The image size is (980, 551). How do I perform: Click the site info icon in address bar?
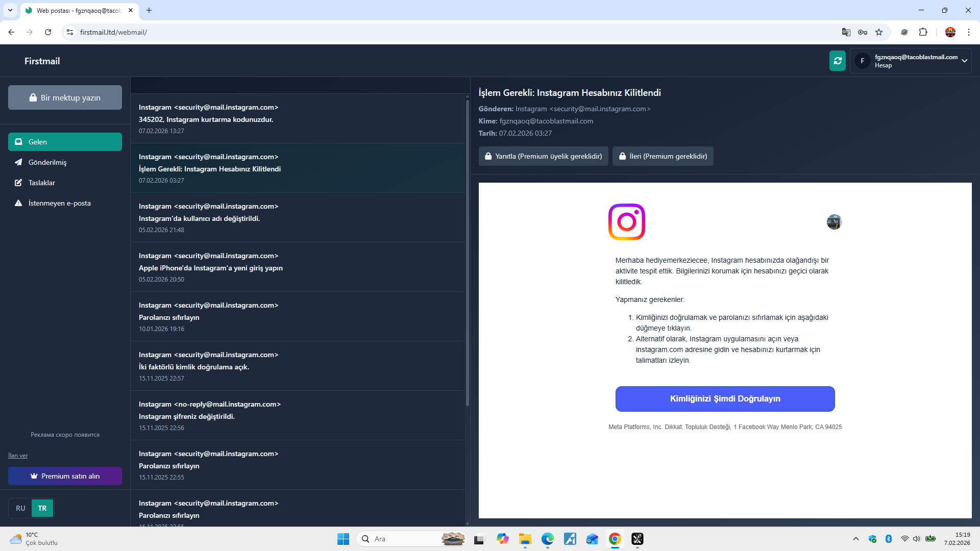[70, 32]
